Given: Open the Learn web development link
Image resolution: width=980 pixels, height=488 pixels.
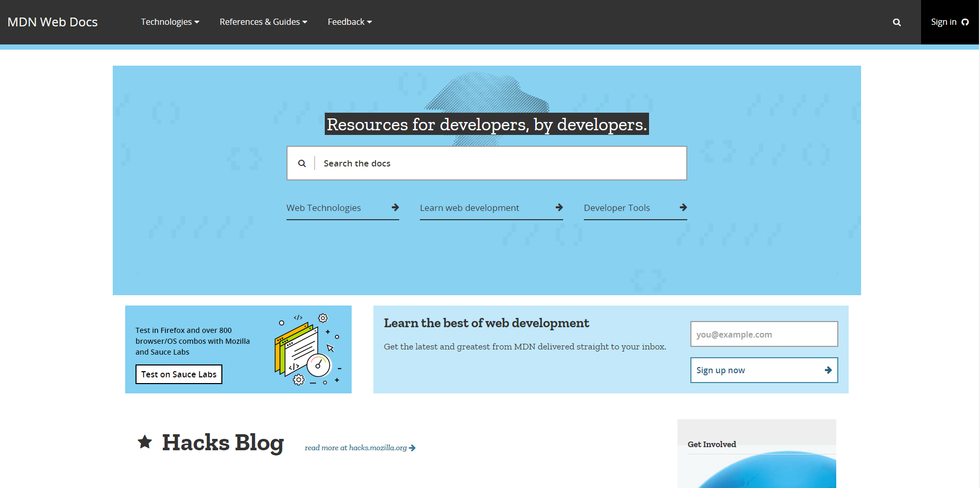Looking at the screenshot, I should tap(491, 208).
